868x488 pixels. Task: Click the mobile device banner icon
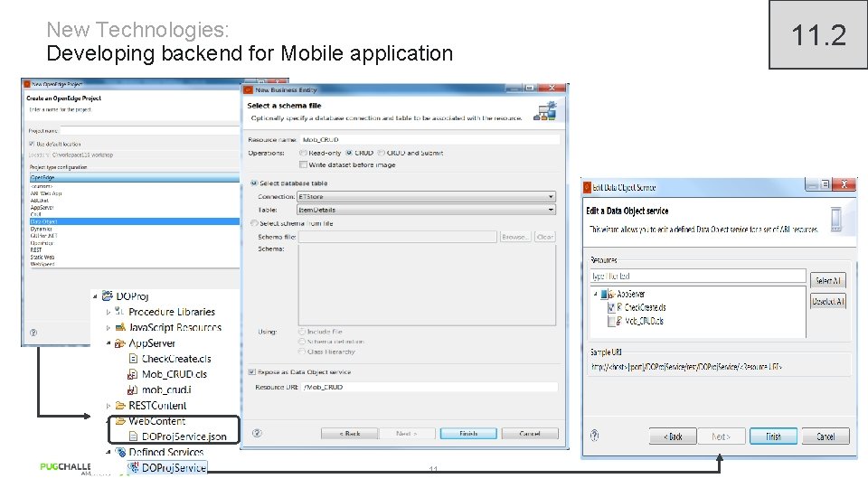(x=835, y=219)
